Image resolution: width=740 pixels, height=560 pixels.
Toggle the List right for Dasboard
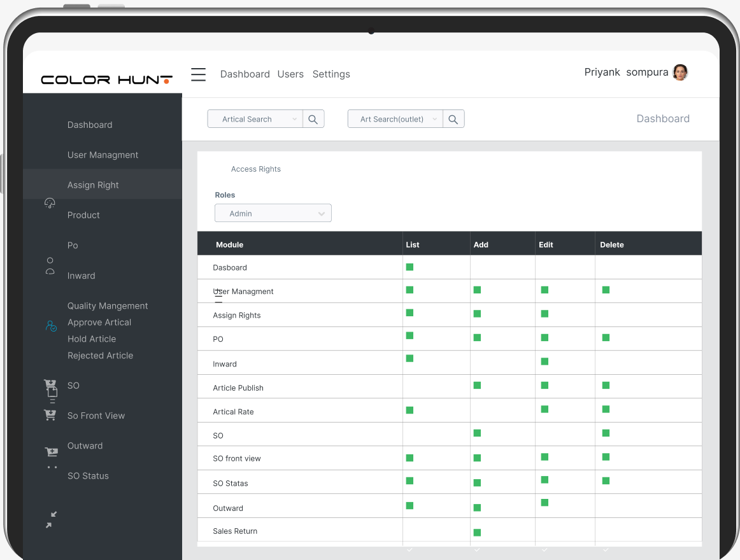coord(409,267)
